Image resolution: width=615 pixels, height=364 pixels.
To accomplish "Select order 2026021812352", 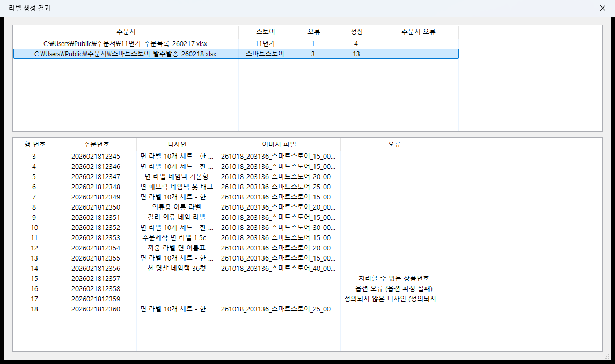I will [96, 228].
